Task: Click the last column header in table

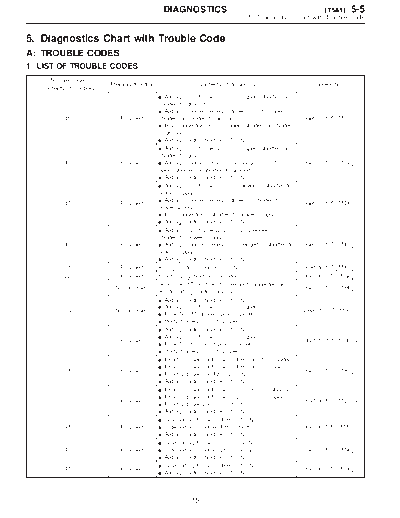Action: click(330, 85)
